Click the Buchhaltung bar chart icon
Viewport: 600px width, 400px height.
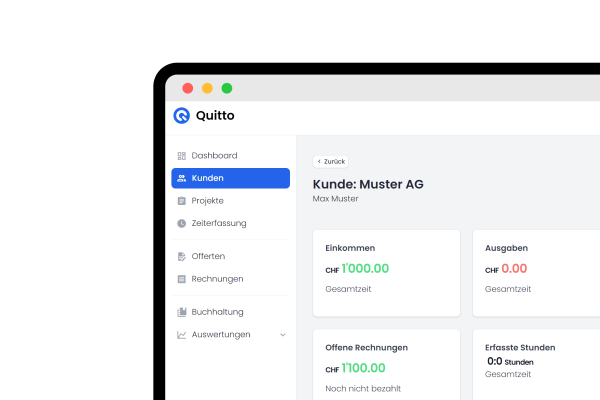point(181,312)
